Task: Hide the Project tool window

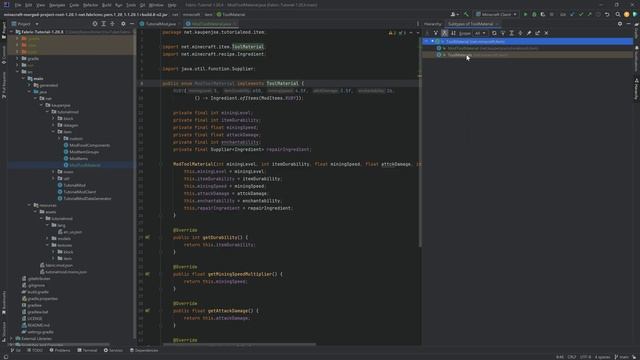Action: click(x=131, y=24)
